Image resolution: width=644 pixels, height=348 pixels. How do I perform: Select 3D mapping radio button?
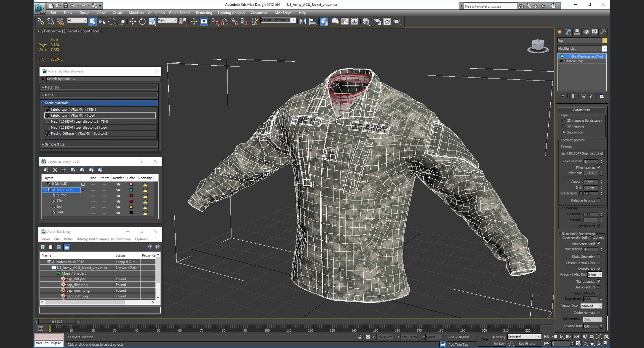[564, 126]
